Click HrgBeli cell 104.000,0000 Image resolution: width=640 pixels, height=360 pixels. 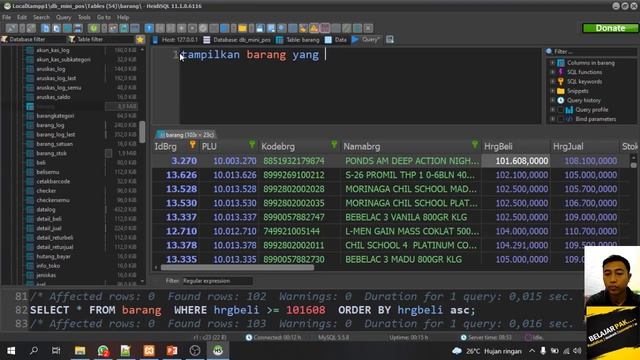tap(516, 231)
